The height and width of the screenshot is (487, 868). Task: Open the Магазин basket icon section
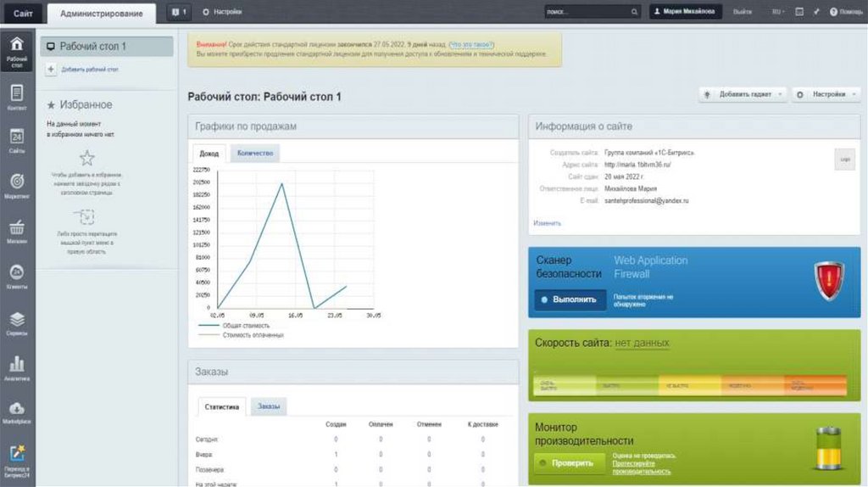[x=17, y=232]
